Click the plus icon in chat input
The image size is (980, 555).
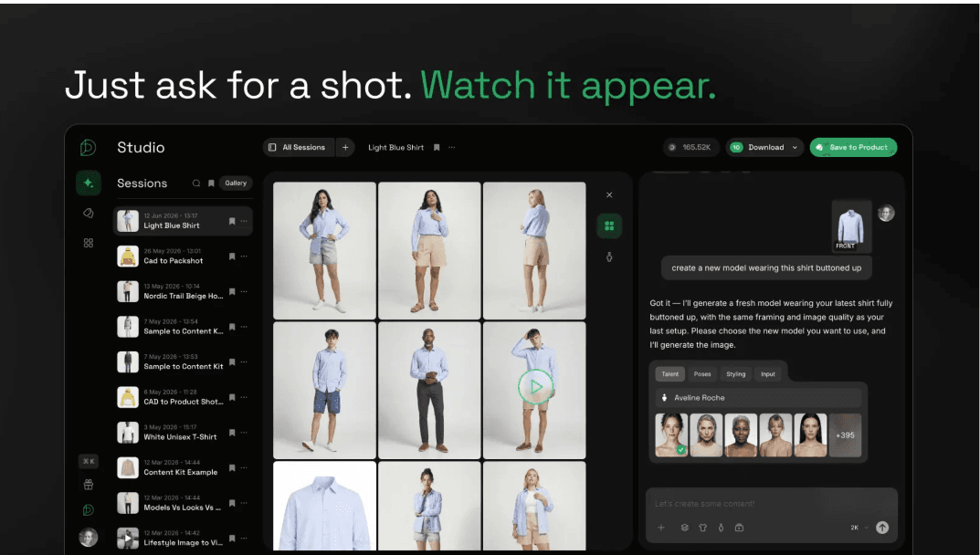(x=661, y=528)
